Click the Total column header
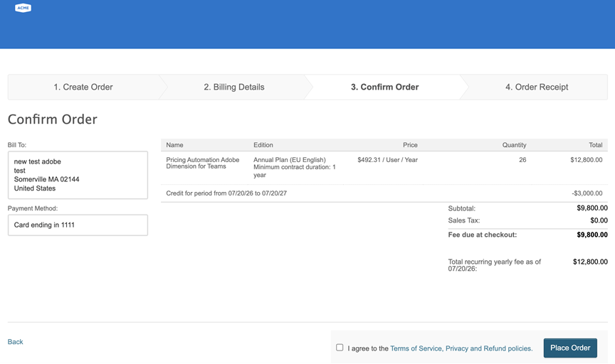This screenshot has height=364, width=615. (595, 145)
